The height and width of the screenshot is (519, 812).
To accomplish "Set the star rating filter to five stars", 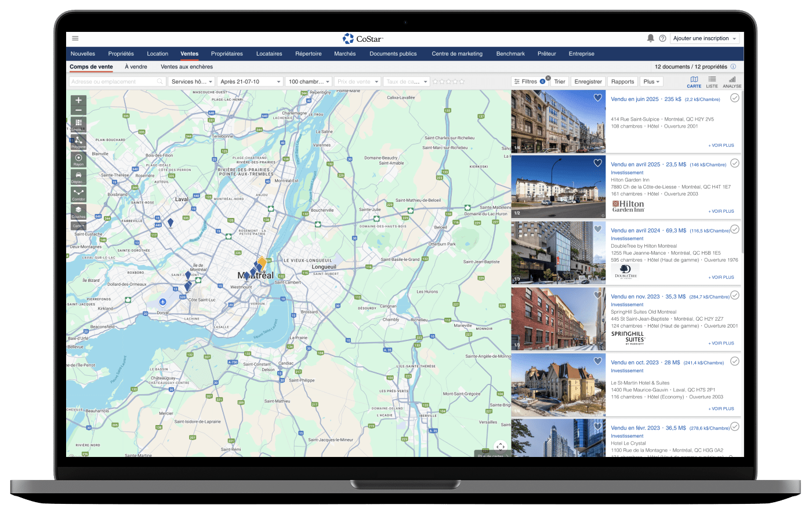I will coord(462,82).
